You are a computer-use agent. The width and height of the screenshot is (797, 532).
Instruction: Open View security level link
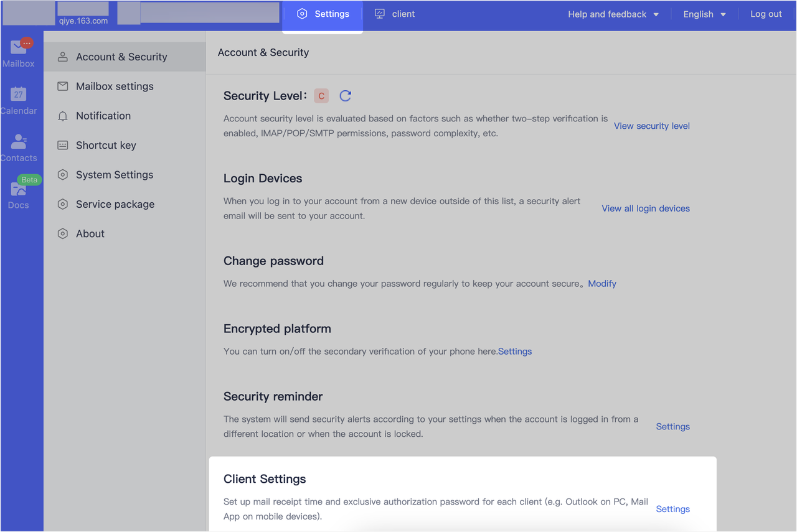coord(651,125)
